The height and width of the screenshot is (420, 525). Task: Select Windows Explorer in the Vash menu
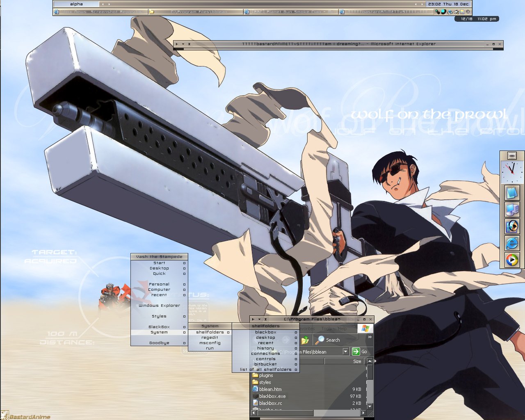point(159,306)
